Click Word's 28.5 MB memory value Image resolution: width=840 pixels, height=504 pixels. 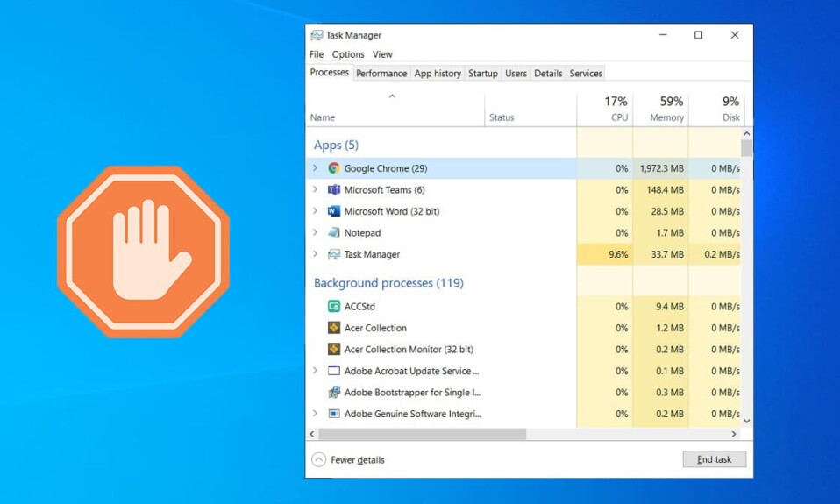click(x=667, y=211)
